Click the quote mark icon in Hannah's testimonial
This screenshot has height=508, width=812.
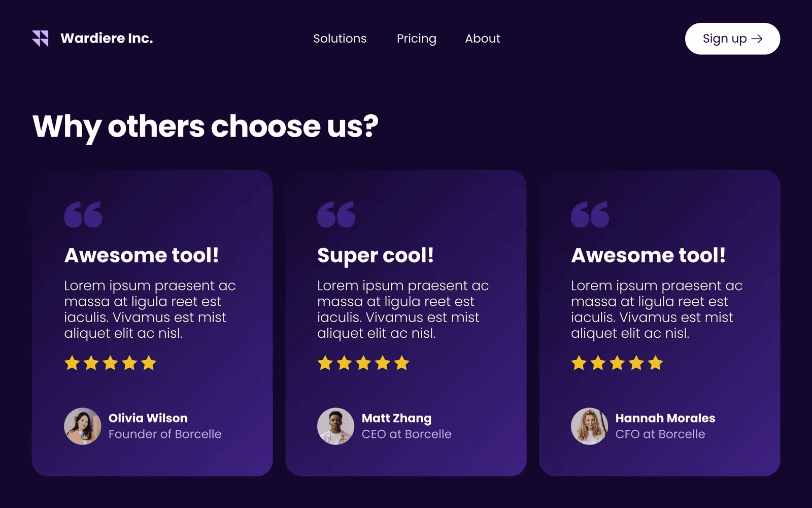pos(590,214)
